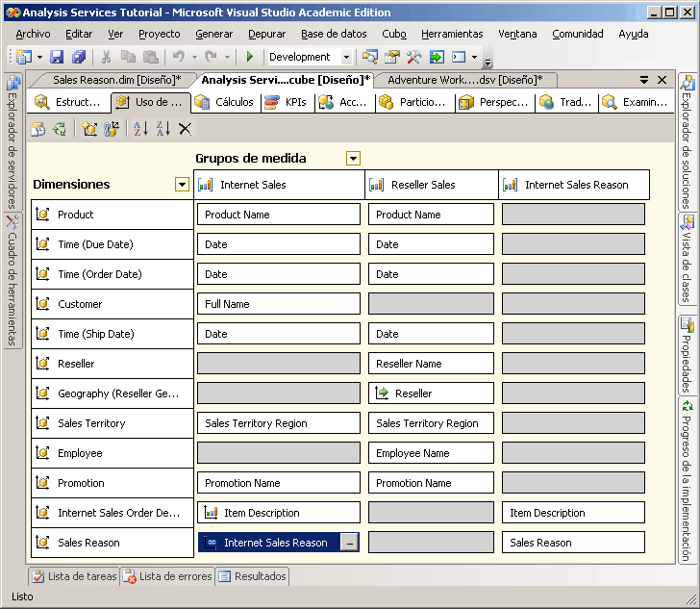The image size is (700, 609).
Task: Click the Reseller reference relationship icon
Action: coord(382,393)
